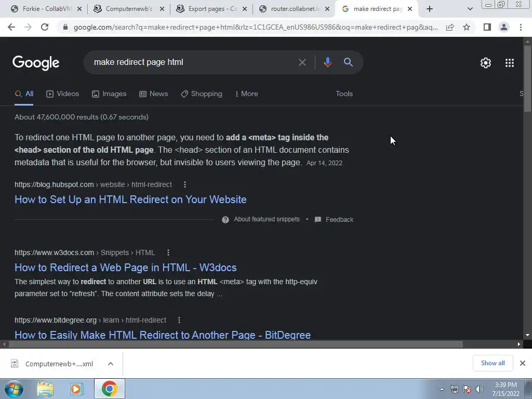Viewport: 532px width, 399px height.
Task: Open a new browser tab
Action: click(430, 9)
